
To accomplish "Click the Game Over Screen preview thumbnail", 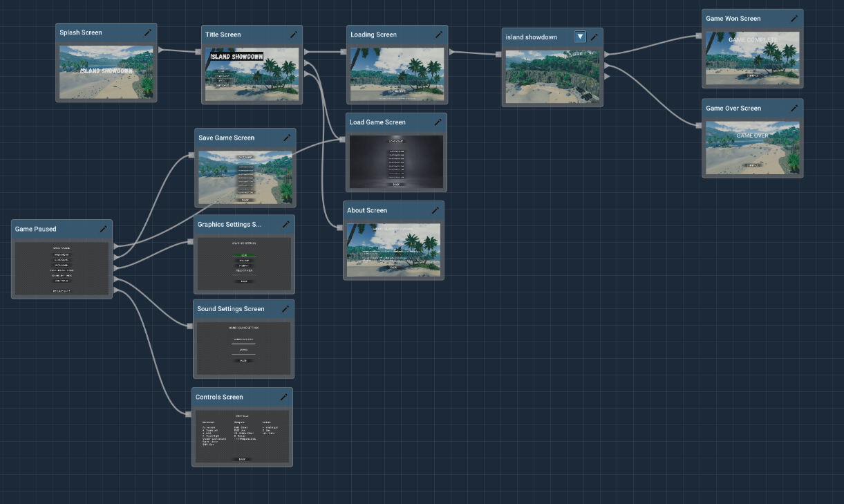I will 752,147.
